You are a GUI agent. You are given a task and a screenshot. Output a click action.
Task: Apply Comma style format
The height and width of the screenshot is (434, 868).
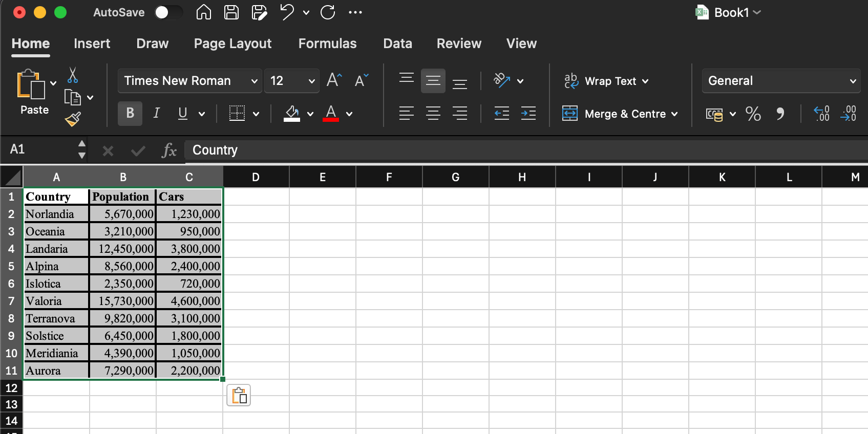tap(780, 114)
